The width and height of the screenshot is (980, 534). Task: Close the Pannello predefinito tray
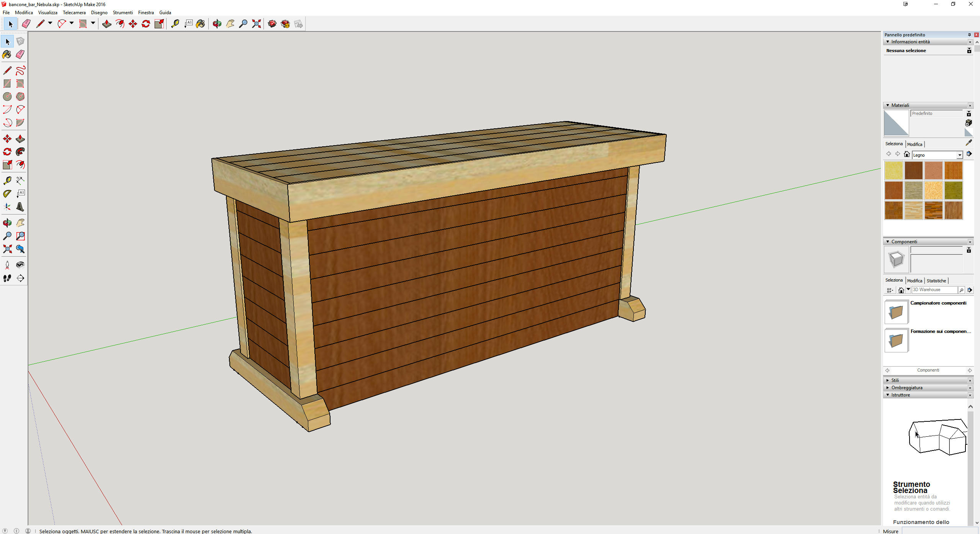pyautogui.click(x=976, y=35)
